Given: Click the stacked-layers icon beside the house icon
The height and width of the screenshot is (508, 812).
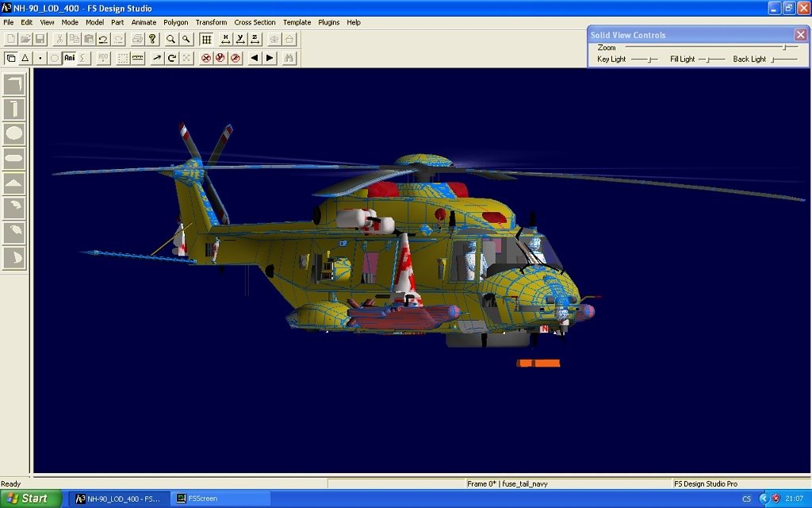Looking at the screenshot, I should (x=274, y=39).
